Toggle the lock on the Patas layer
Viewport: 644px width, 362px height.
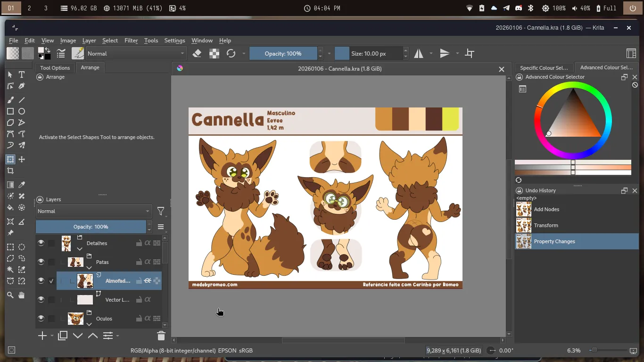(x=139, y=262)
